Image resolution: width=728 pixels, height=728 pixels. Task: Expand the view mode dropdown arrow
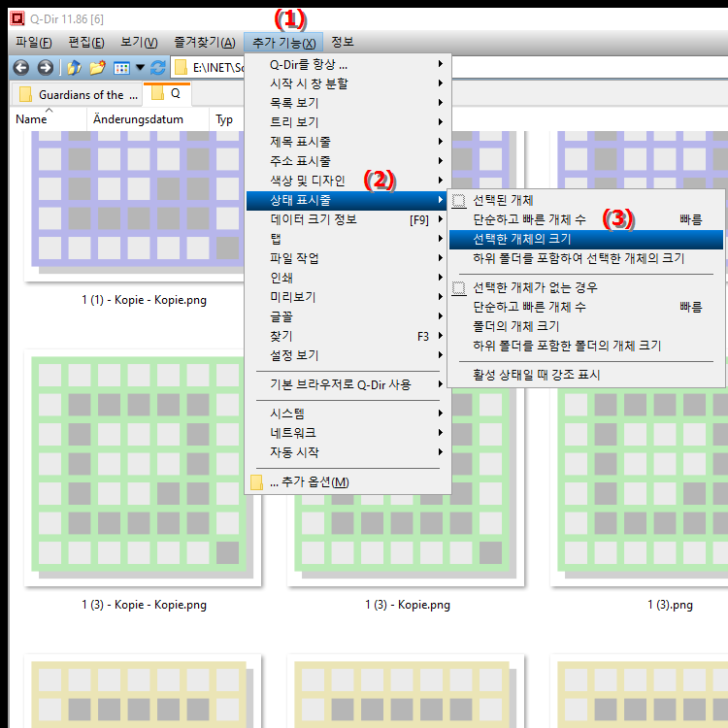tap(140, 68)
